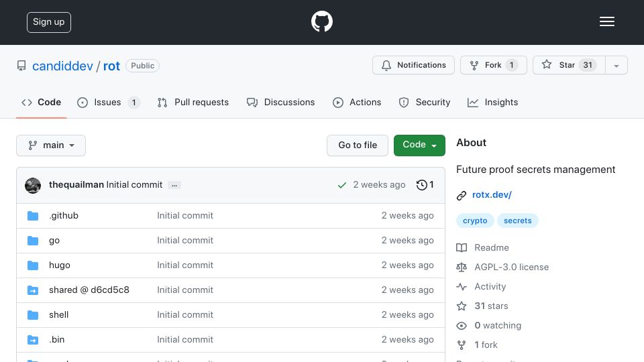Image resolution: width=644 pixels, height=362 pixels.
Task: Click the shared submodule folder icon
Action: (x=33, y=290)
